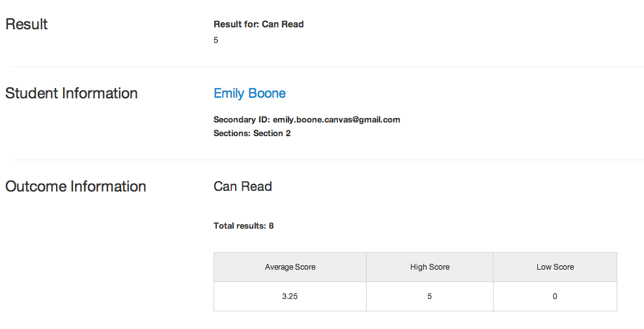The height and width of the screenshot is (329, 644).
Task: Select the 'Result for: Can Read' label
Action: (x=259, y=24)
